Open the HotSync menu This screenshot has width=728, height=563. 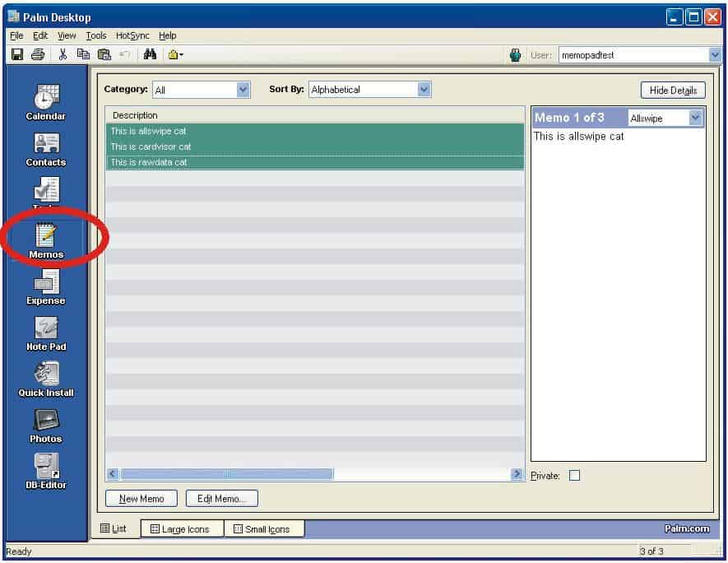tap(132, 35)
